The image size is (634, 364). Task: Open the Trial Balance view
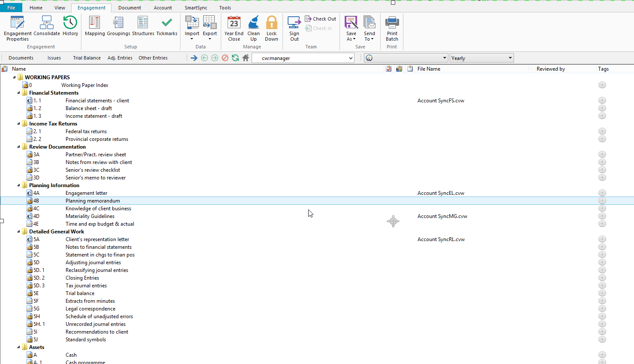pyautogui.click(x=87, y=58)
